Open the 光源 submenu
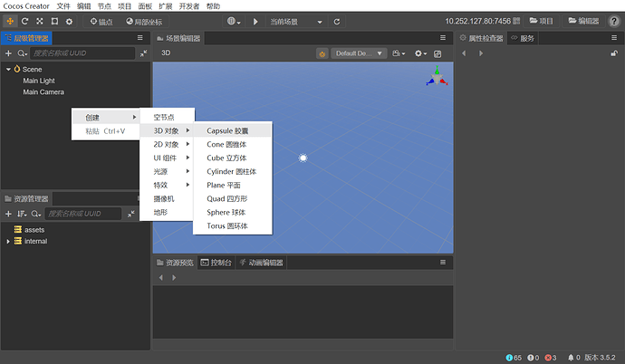625x364 pixels. point(167,171)
